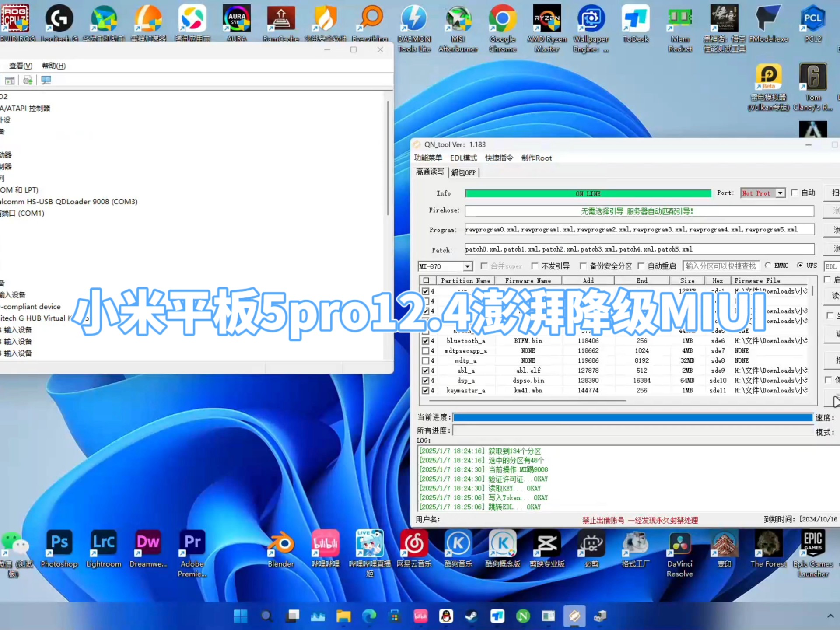Switch to the 解包OFP tab

click(x=464, y=172)
